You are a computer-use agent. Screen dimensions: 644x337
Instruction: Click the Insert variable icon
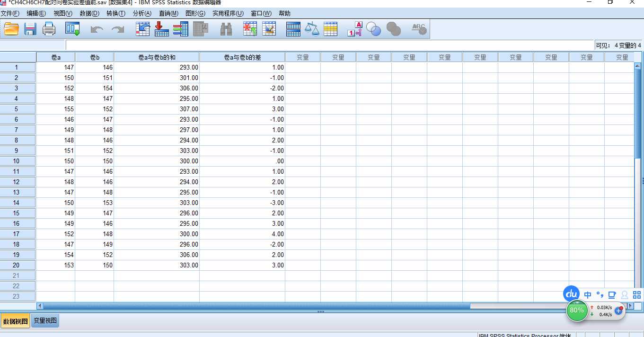point(269,29)
